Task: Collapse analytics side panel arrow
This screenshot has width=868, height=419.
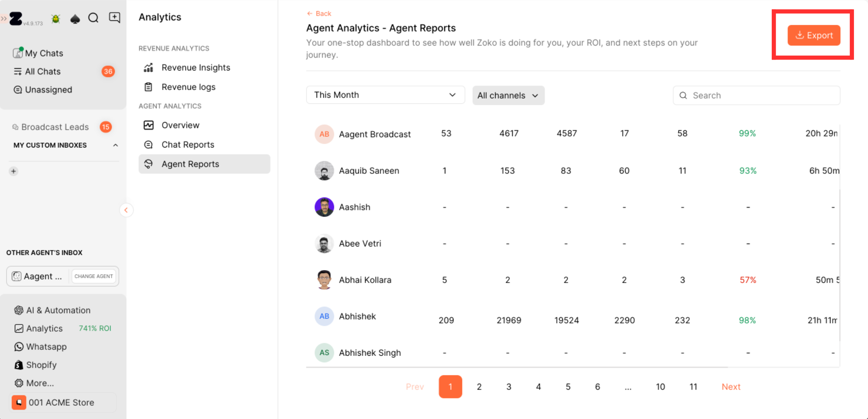Action: (x=126, y=210)
